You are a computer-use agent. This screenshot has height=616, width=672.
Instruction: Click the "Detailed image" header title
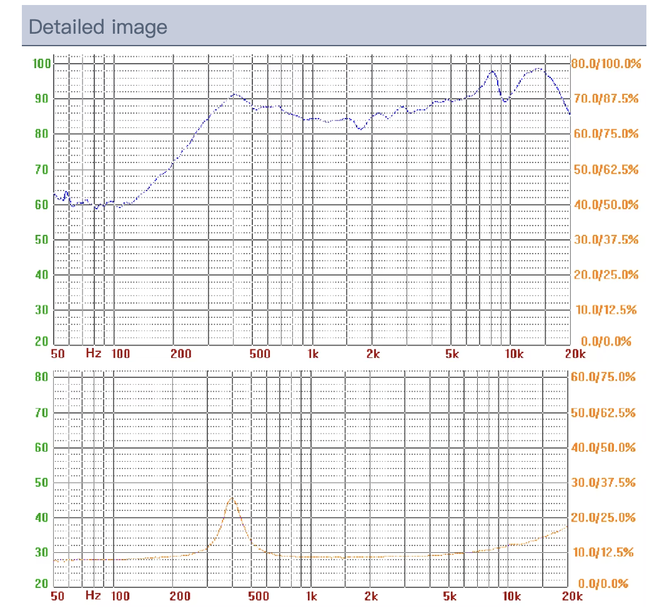pyautogui.click(x=98, y=27)
